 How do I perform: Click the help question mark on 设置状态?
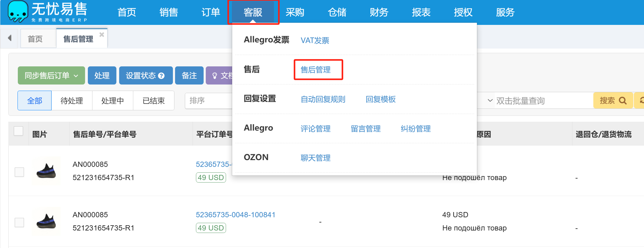[x=162, y=76]
